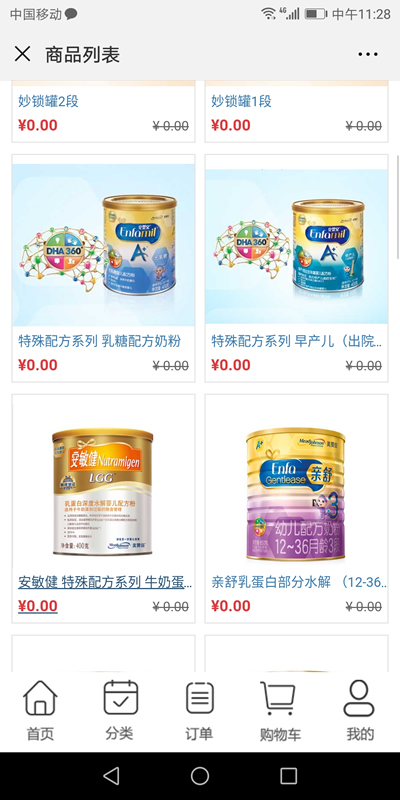Tap the Android recent apps square
The height and width of the screenshot is (800, 400).
288,776
